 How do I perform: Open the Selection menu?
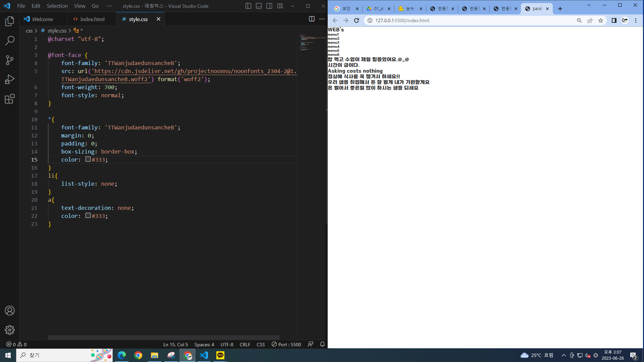click(57, 6)
